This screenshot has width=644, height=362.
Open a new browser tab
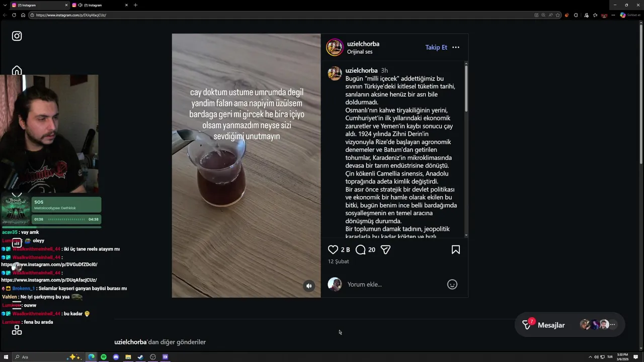(x=135, y=5)
